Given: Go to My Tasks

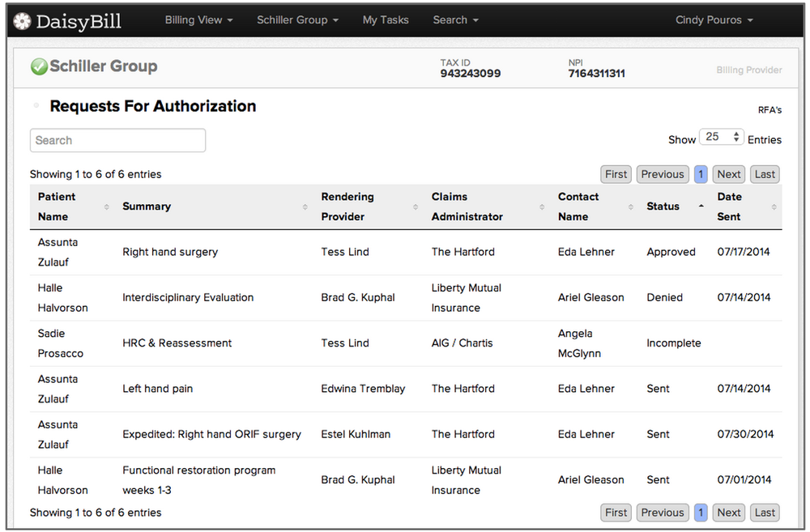Looking at the screenshot, I should pos(386,20).
